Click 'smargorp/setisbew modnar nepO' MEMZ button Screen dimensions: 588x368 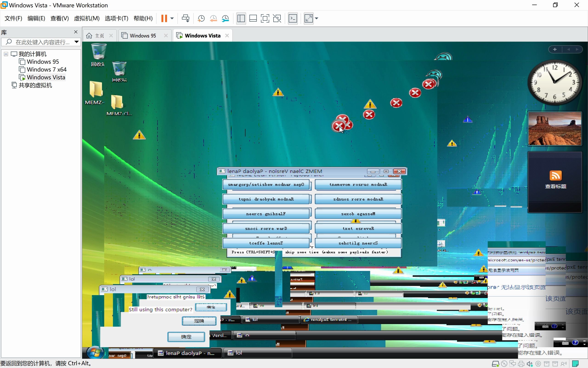click(266, 184)
